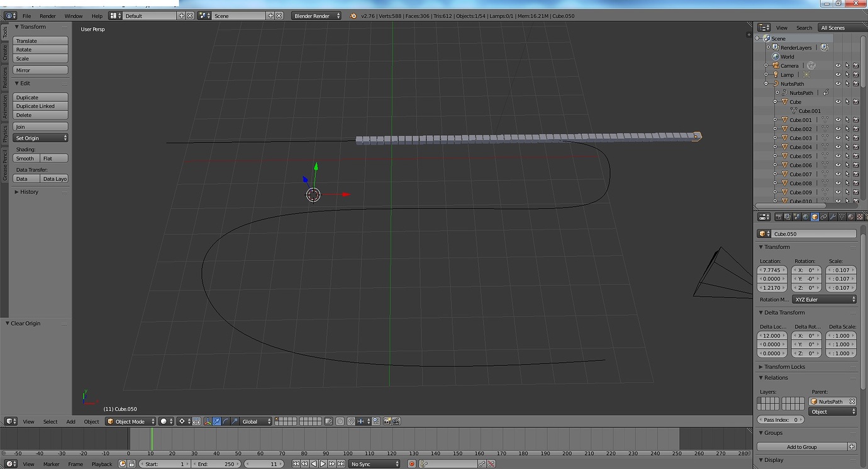Open the Render menu
The image size is (868, 469).
coord(48,16)
